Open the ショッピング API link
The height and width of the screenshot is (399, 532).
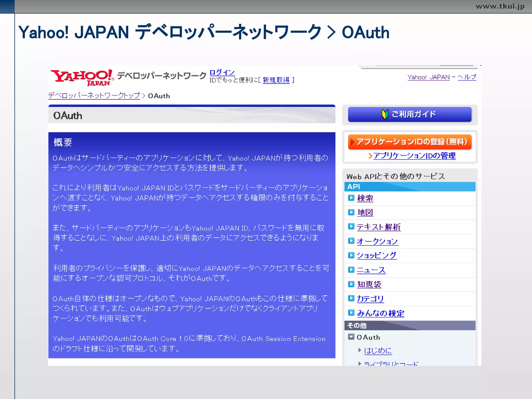(377, 256)
